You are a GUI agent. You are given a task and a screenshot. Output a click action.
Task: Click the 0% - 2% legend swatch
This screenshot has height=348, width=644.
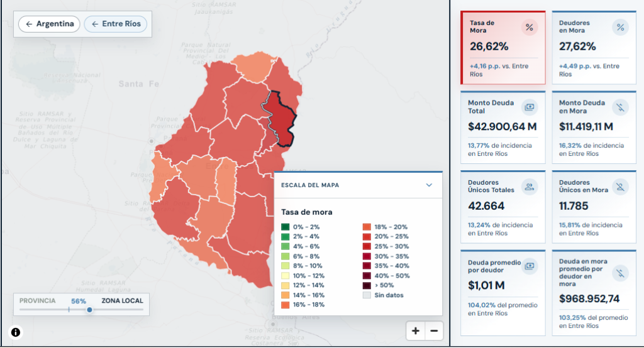tap(285, 227)
